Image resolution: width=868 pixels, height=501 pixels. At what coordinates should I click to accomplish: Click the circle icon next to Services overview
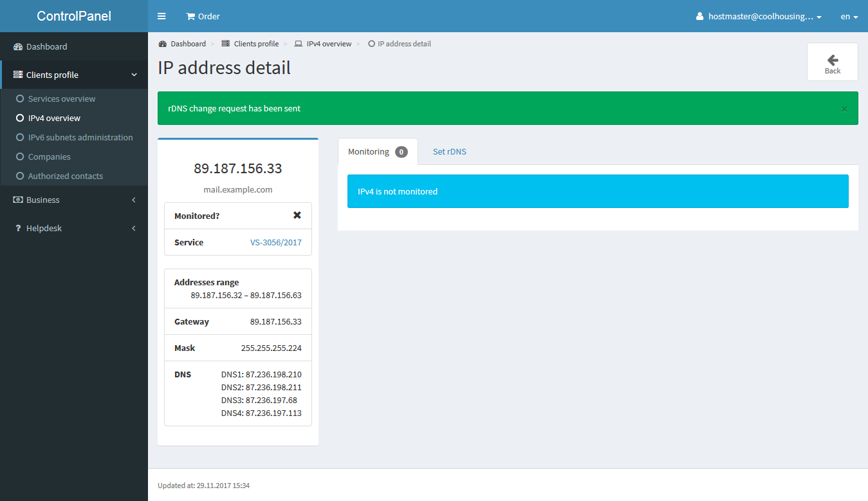(20, 99)
